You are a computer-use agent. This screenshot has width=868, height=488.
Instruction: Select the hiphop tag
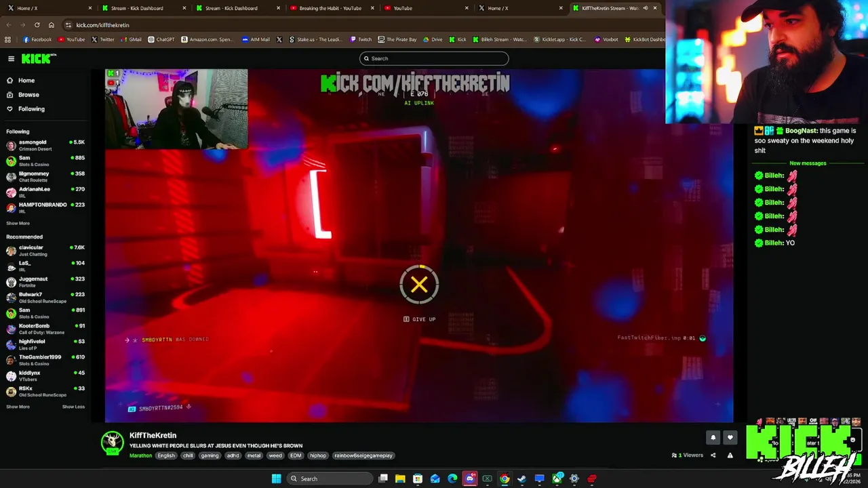click(x=318, y=455)
